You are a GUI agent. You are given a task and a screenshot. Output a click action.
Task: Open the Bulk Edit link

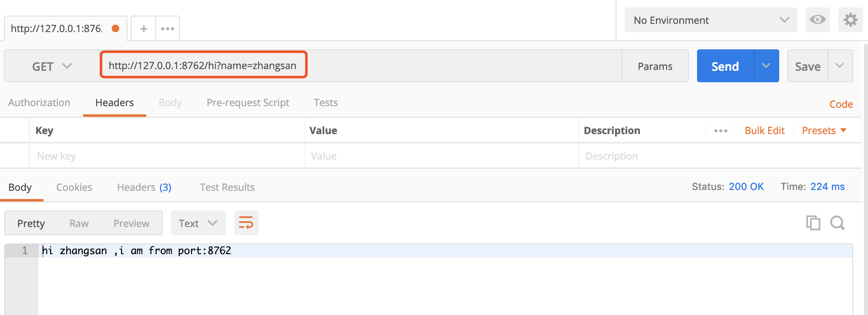764,131
